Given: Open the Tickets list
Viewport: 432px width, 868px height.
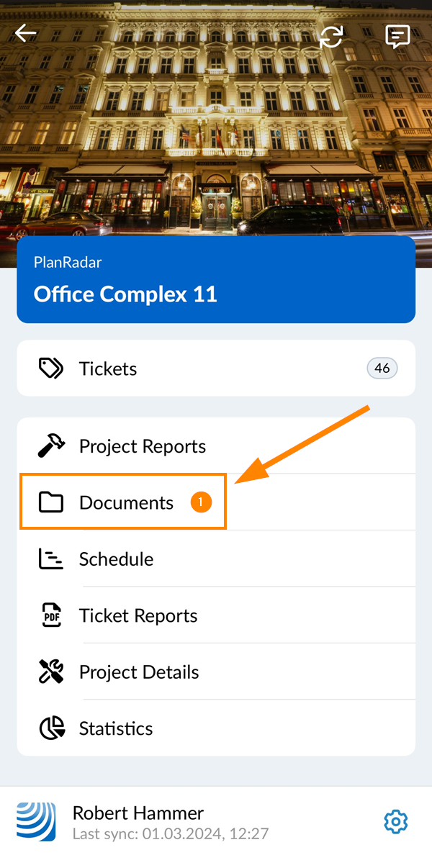Looking at the screenshot, I should click(216, 369).
